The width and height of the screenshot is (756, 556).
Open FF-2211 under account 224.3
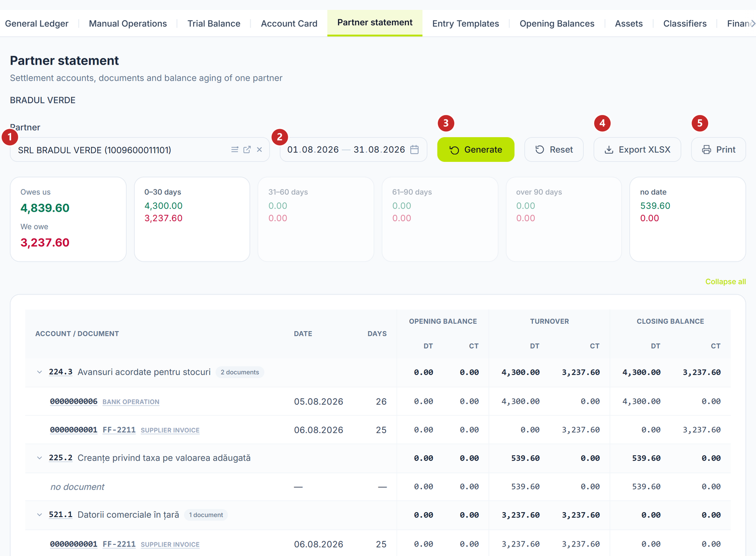[x=119, y=430]
